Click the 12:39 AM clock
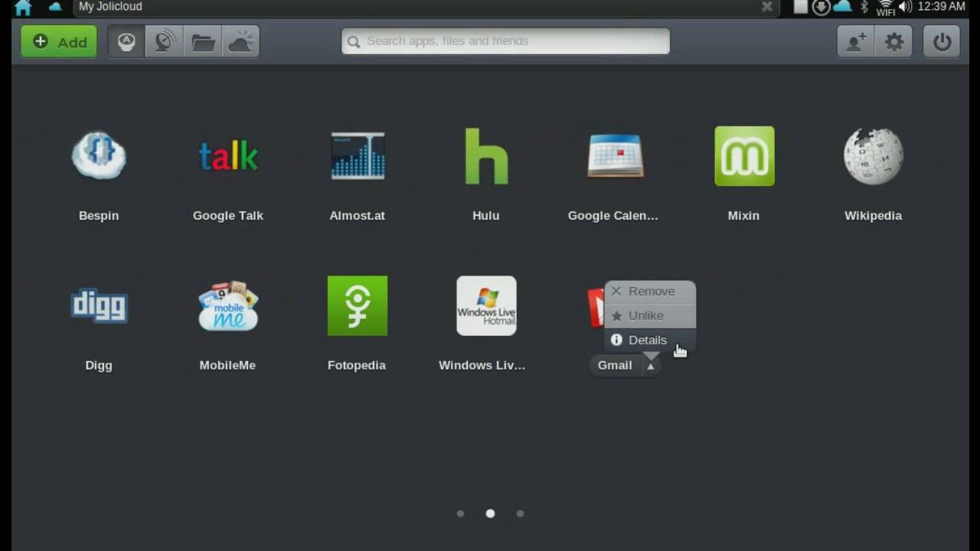The width and height of the screenshot is (980, 551). pyautogui.click(x=941, y=7)
